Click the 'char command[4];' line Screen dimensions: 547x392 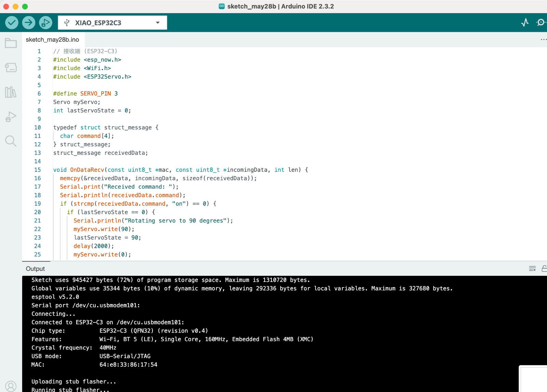click(87, 136)
